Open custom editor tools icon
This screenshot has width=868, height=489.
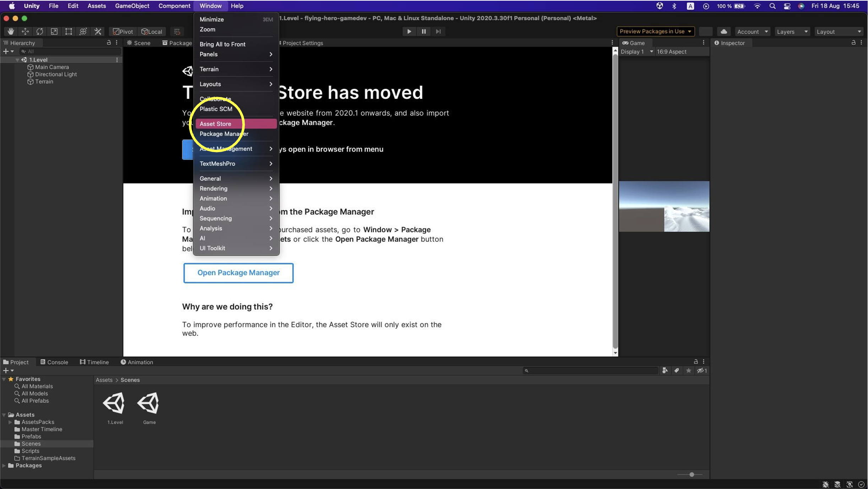98,32
